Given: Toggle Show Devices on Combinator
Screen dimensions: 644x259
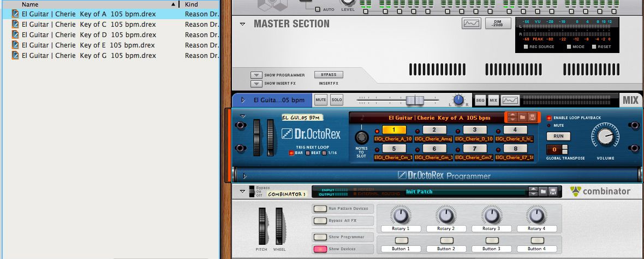Looking at the screenshot, I should (320, 249).
